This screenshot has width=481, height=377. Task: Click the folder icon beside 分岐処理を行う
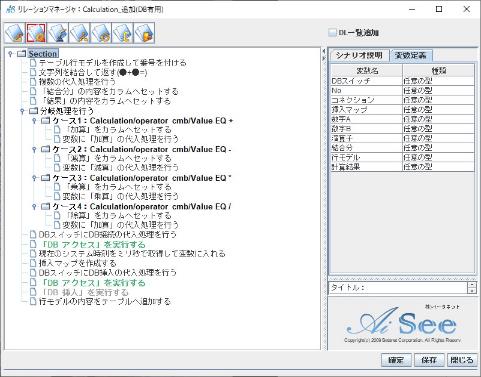pyautogui.click(x=33, y=111)
